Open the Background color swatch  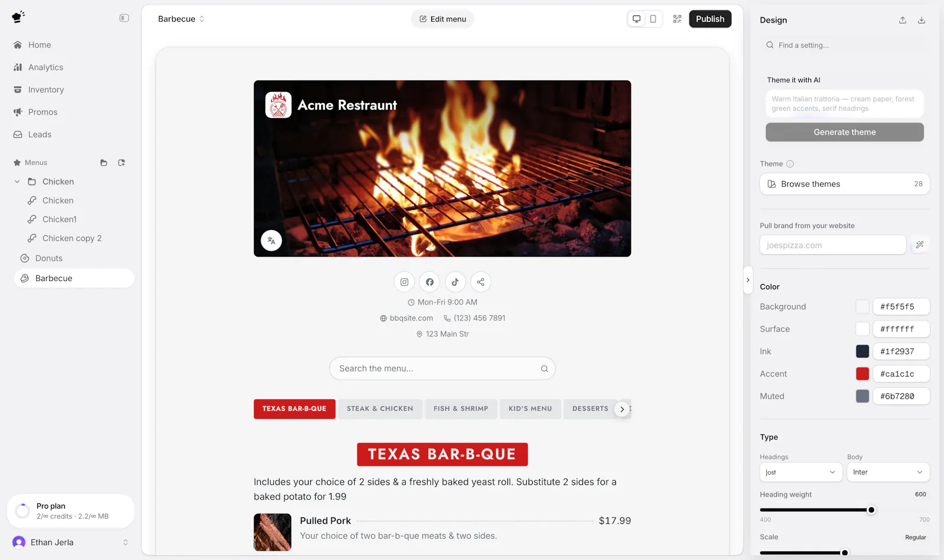point(863,307)
